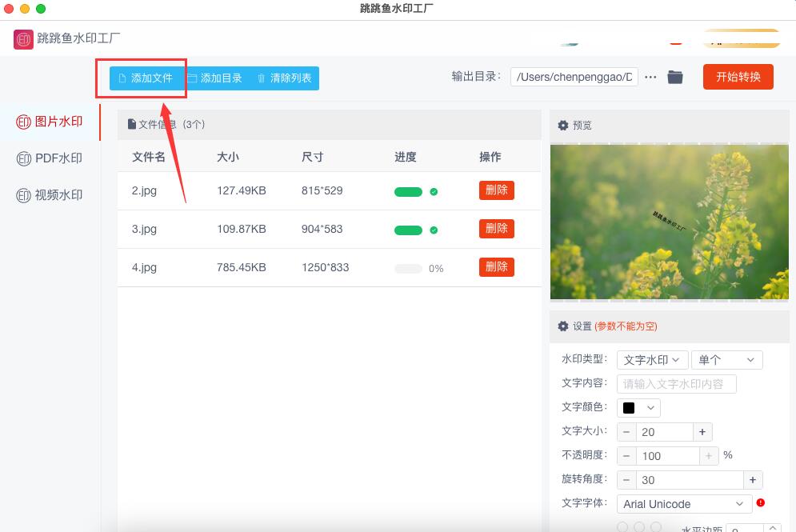Click the 0% progress label for 4.jpg
The image size is (796, 532).
tap(436, 269)
